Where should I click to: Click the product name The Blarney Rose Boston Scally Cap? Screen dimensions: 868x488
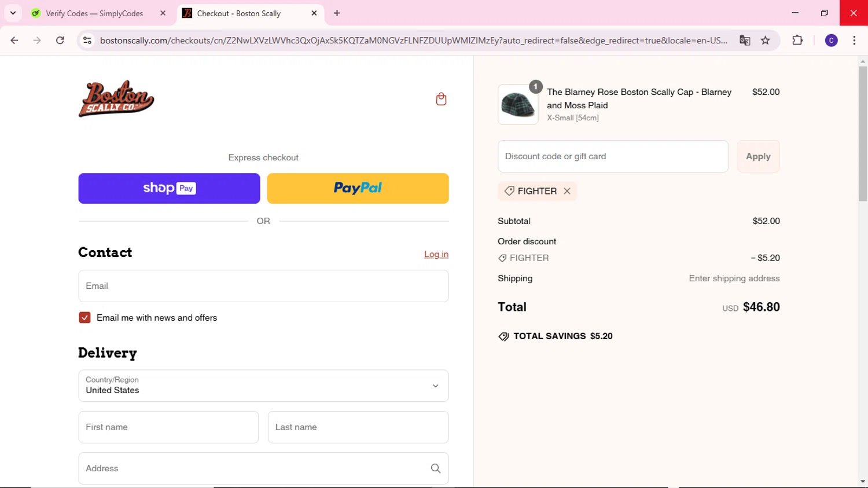(639, 98)
